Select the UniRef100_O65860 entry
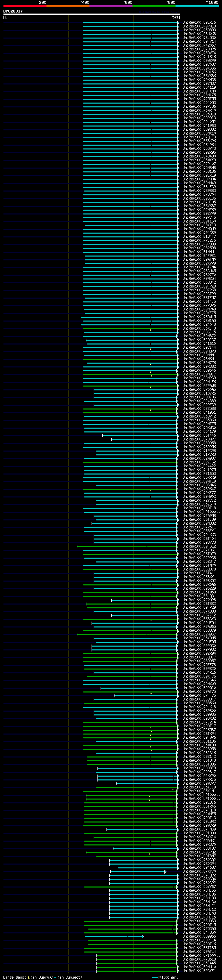The width and height of the screenshot is (222, 980). (199, 420)
